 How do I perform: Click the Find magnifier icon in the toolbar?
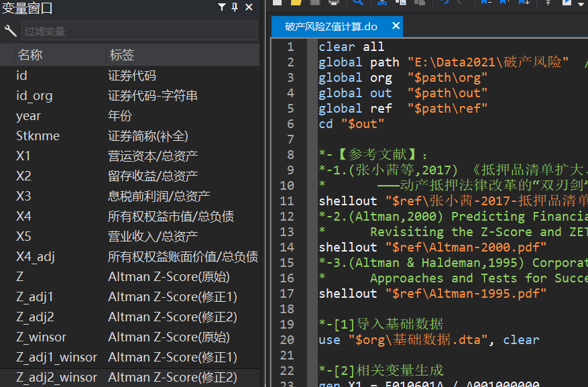pyautogui.click(x=358, y=2)
